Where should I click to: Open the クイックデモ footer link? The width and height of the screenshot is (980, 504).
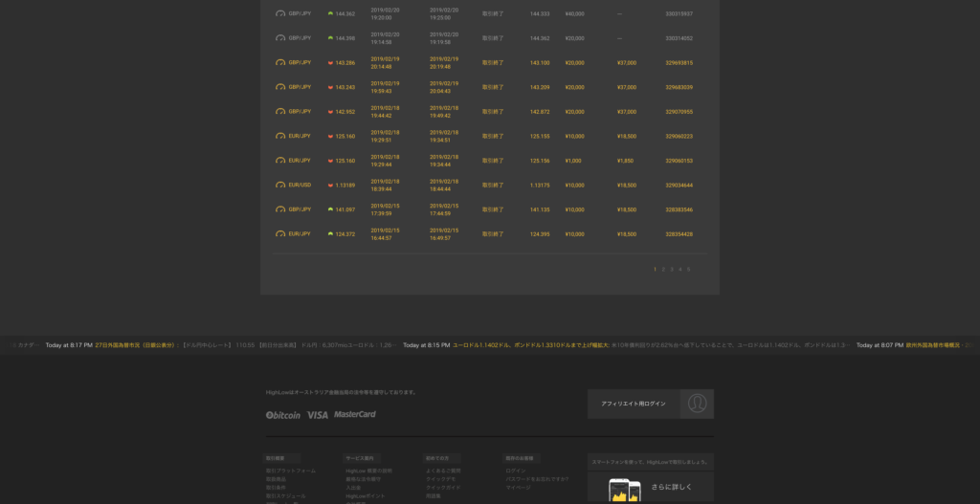pyautogui.click(x=440, y=479)
